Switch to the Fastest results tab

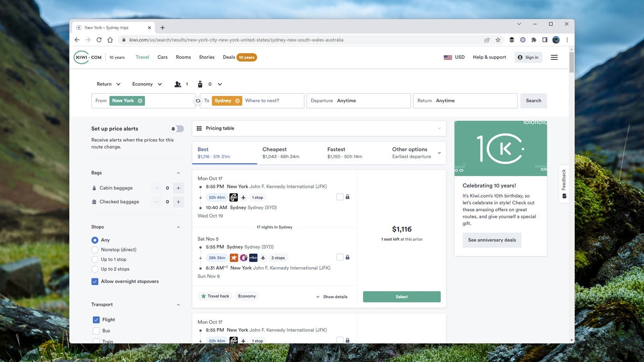pyautogui.click(x=355, y=153)
